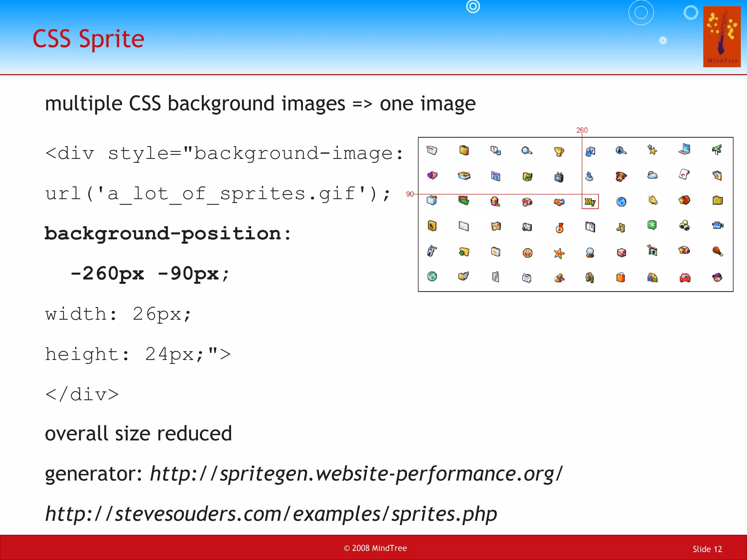This screenshot has width=747, height=560.
Task: Click the 'overall size reduced' text
Action: coord(138,433)
